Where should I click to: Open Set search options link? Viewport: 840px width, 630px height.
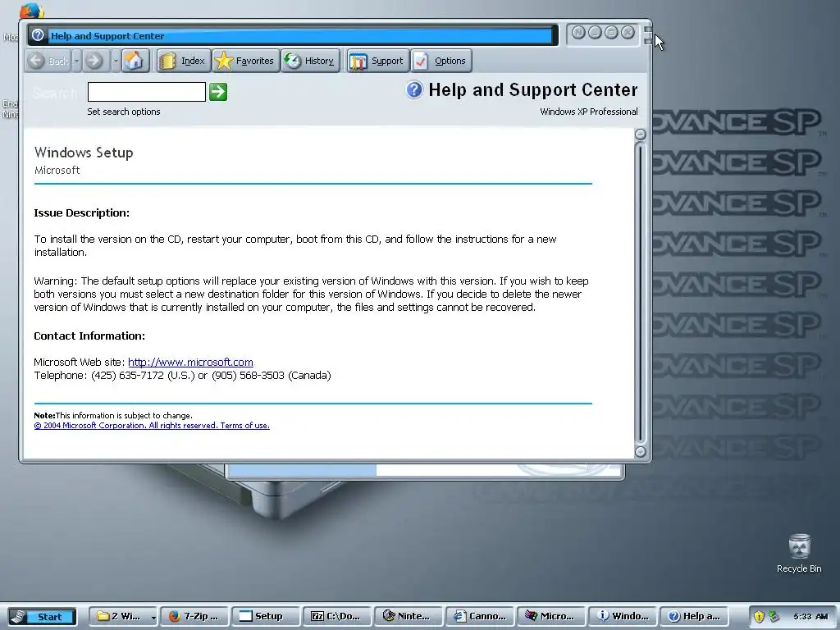pos(124,112)
